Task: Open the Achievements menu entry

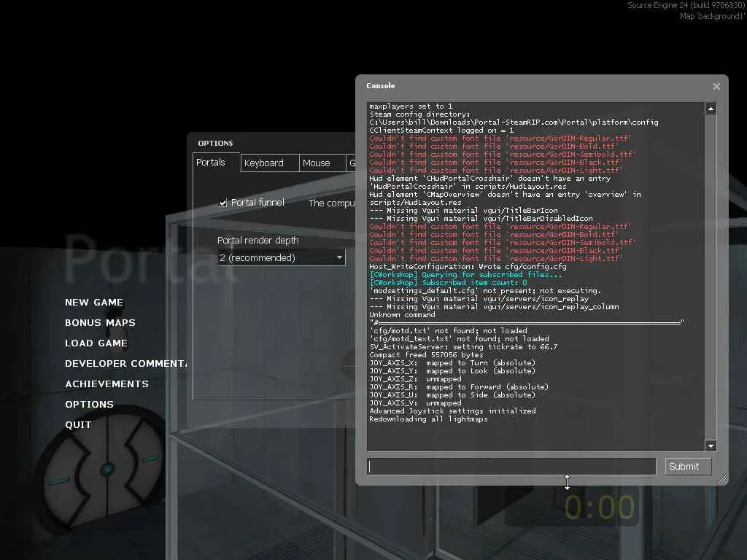Action: (107, 384)
